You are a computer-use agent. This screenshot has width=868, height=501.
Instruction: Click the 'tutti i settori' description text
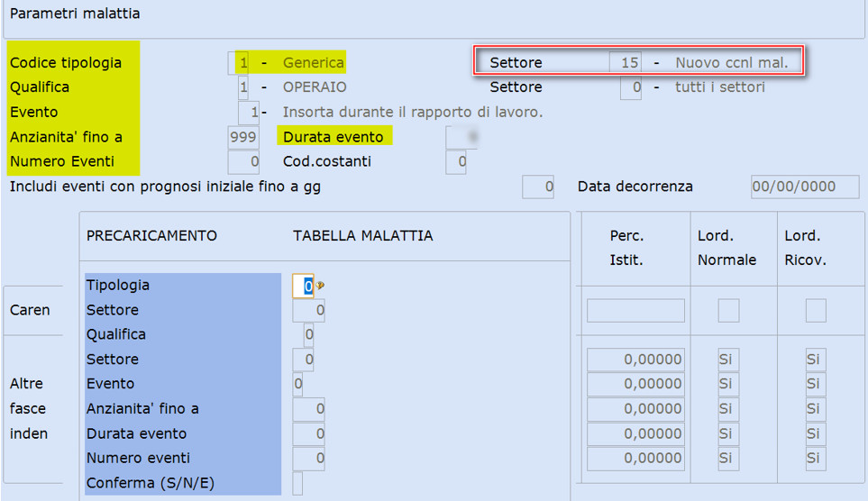[x=719, y=87]
